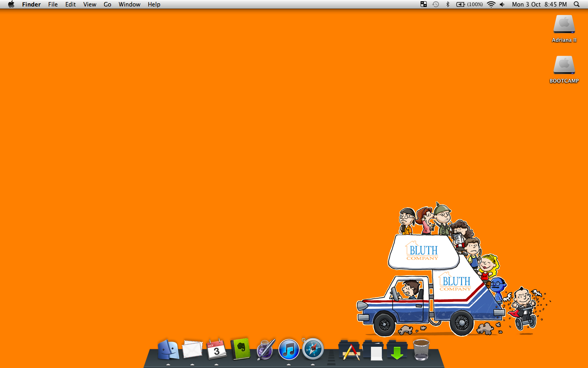Open the Go menu

[x=107, y=4]
